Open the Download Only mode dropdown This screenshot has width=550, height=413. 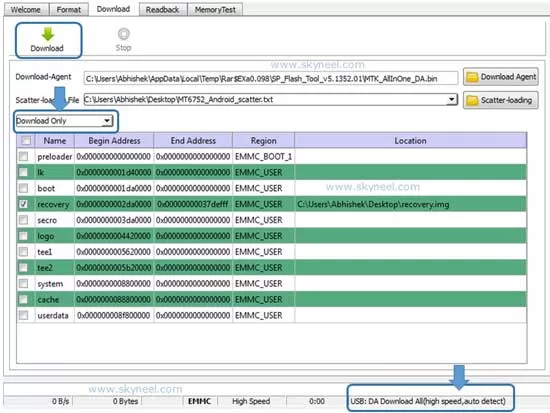[x=64, y=121]
